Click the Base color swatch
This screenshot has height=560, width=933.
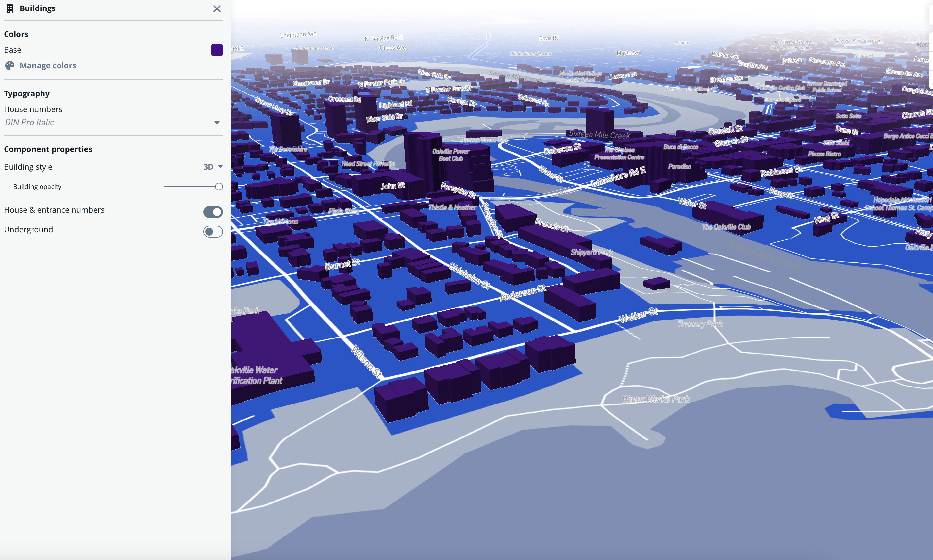pyautogui.click(x=217, y=49)
